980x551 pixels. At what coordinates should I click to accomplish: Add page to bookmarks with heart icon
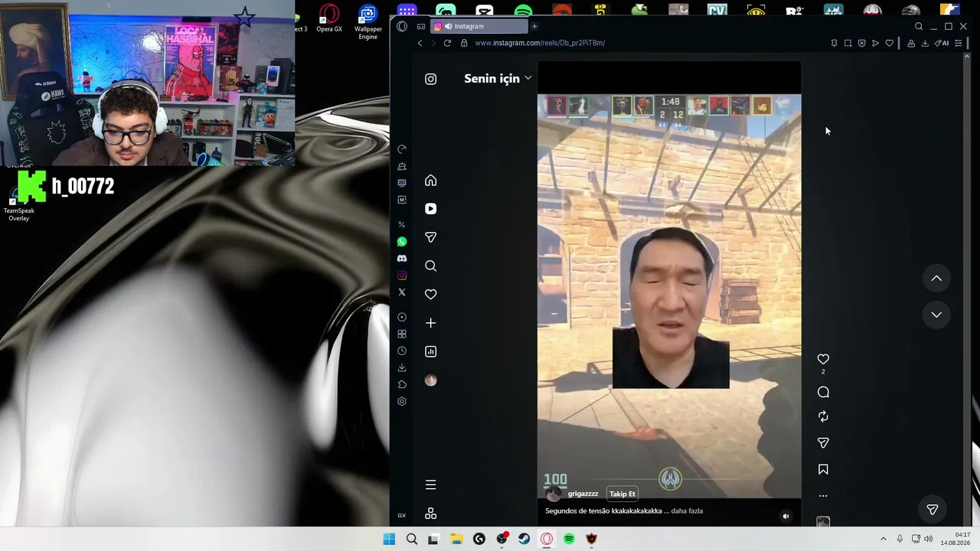tap(889, 43)
